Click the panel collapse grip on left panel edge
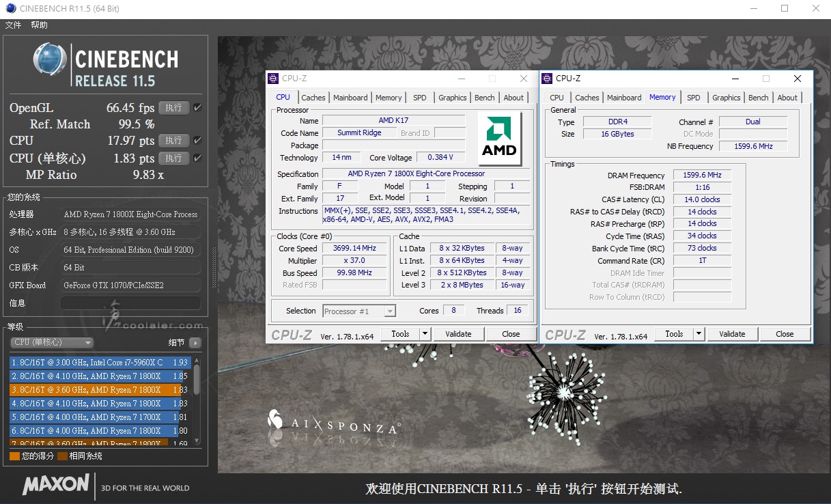Viewport: 831px width, 504px height. pos(215,268)
